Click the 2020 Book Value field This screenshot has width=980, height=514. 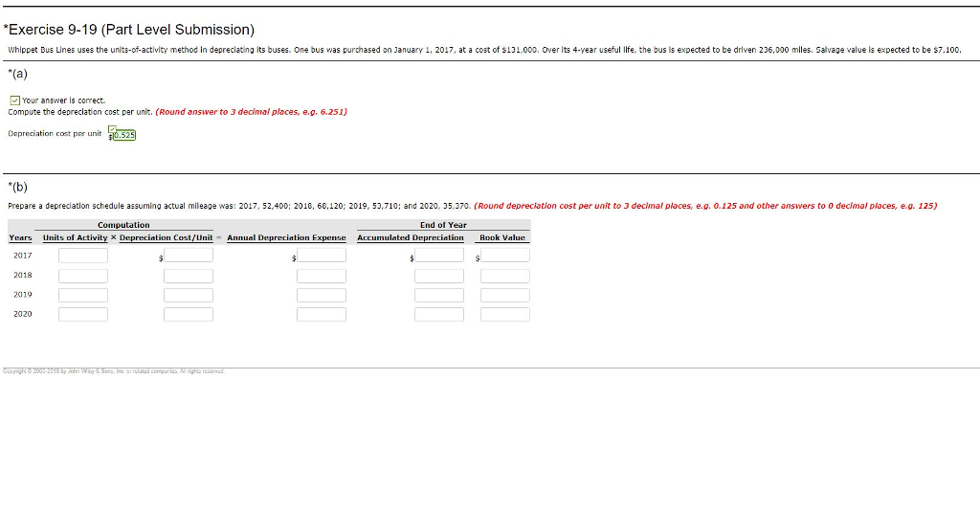click(505, 315)
